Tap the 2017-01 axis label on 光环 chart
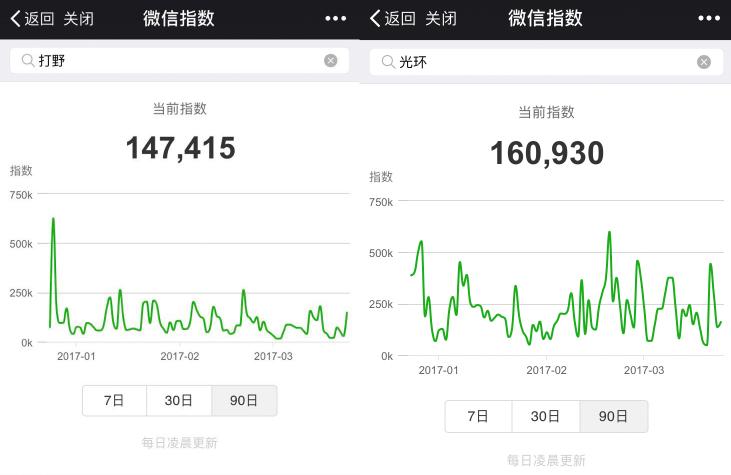 click(x=438, y=371)
